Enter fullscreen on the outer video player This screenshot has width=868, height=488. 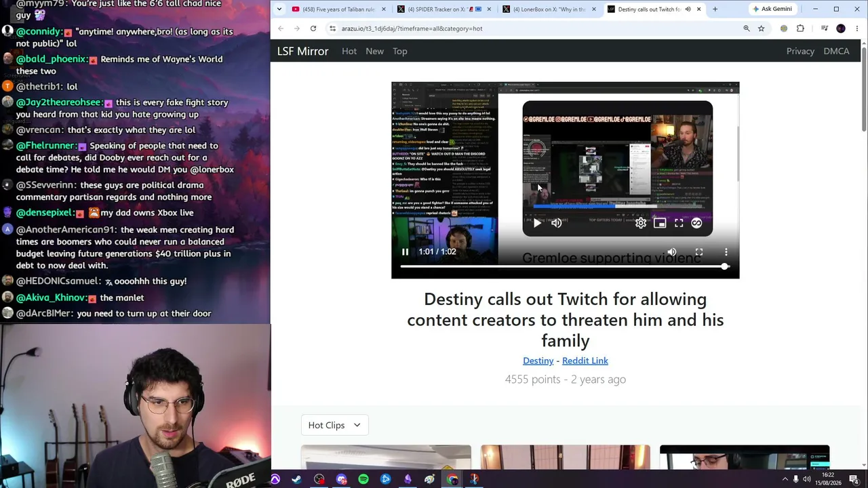pos(699,252)
